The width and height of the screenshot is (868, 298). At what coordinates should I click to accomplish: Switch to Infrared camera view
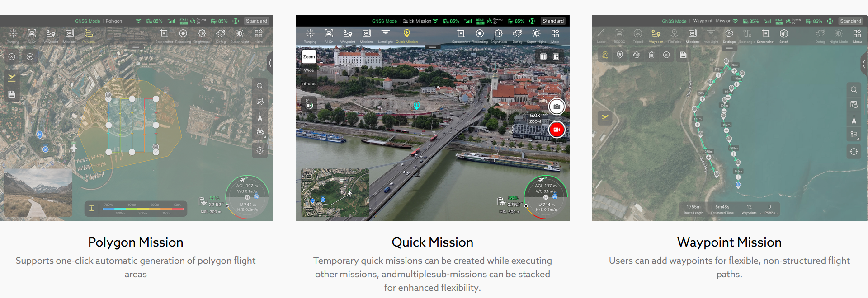point(309,84)
